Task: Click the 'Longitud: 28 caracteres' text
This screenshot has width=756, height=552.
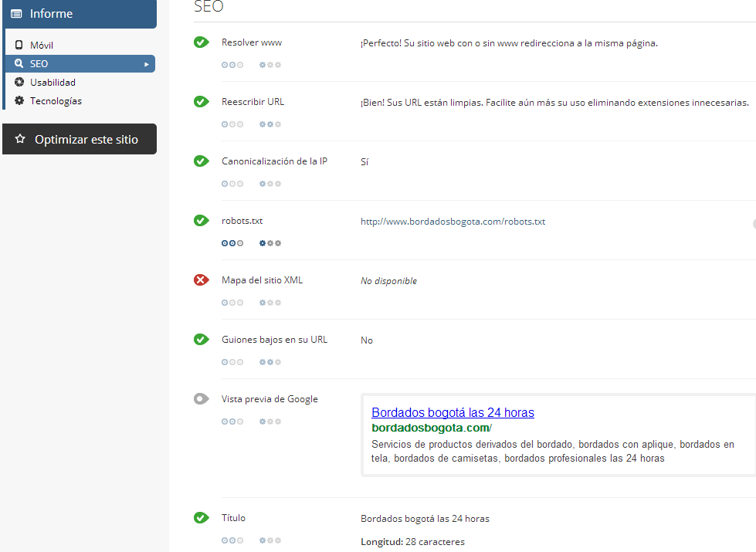Action: click(412, 542)
